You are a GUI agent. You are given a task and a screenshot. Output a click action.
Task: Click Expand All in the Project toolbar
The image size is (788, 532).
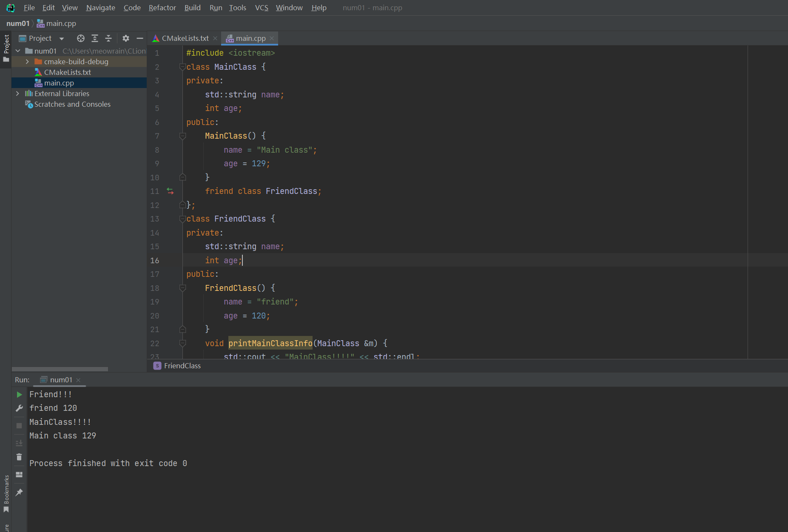click(95, 38)
